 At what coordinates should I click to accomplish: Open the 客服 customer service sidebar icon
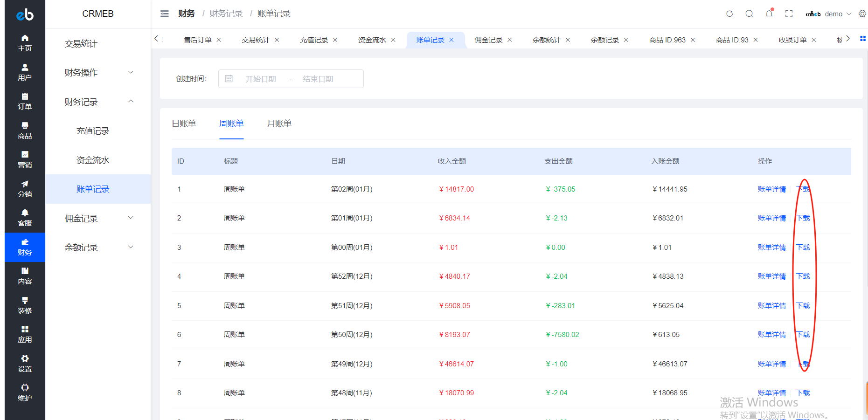point(25,218)
